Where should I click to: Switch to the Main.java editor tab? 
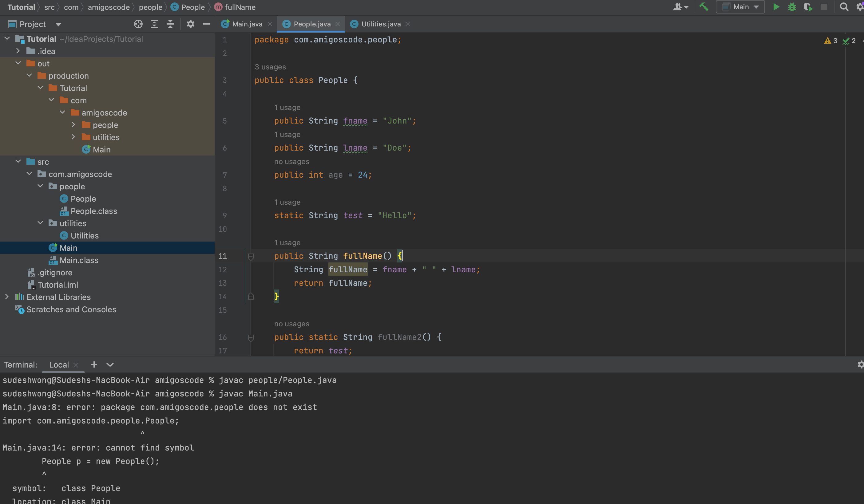(247, 24)
